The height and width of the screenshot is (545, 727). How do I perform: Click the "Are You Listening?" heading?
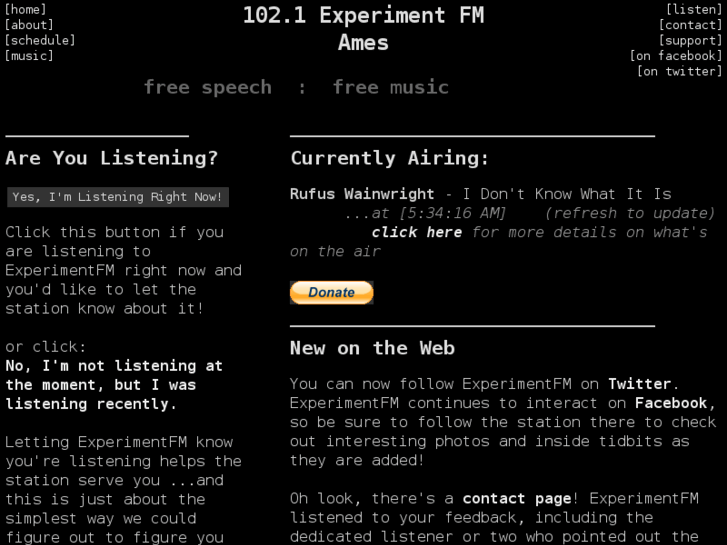click(x=112, y=158)
